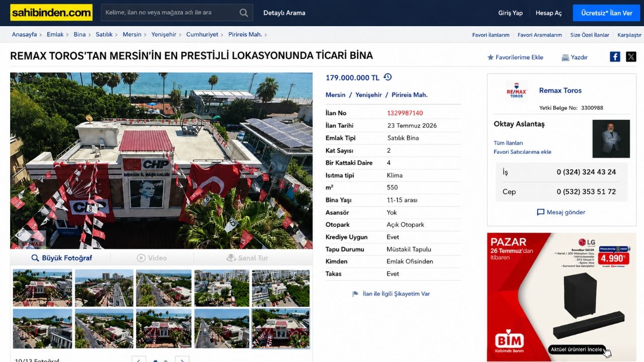Go to next photo thumbnails page arrow
Image resolution: width=644 pixels, height=362 pixels.
(x=182, y=359)
